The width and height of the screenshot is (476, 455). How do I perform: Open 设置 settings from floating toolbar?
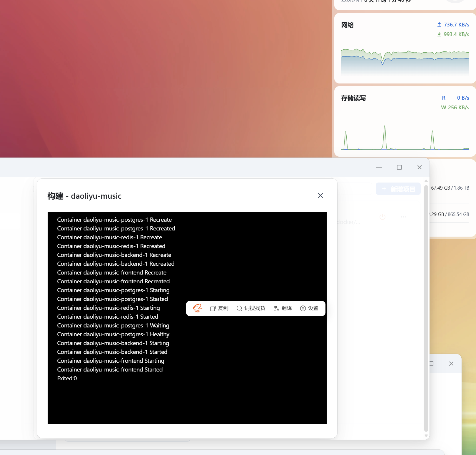[x=309, y=308]
